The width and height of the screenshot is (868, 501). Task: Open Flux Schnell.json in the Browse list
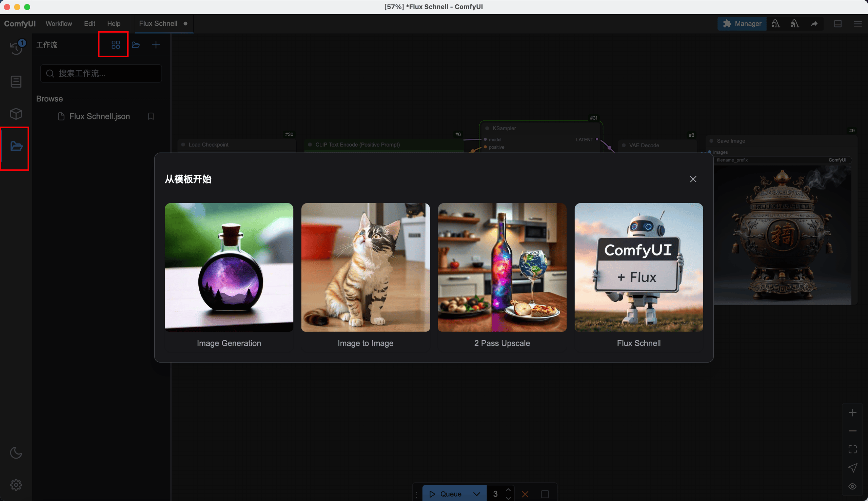tap(99, 116)
